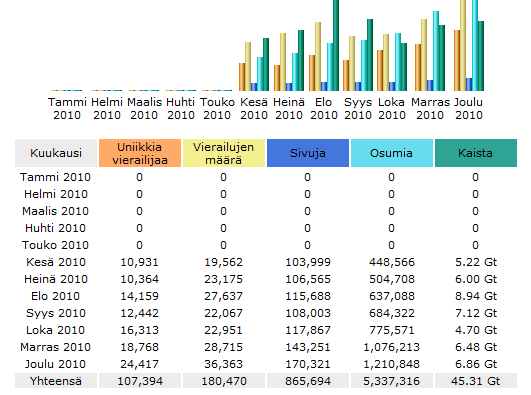Screen dimensions: 531x395
Task: Click pages value 108,003
Action: click(x=307, y=313)
